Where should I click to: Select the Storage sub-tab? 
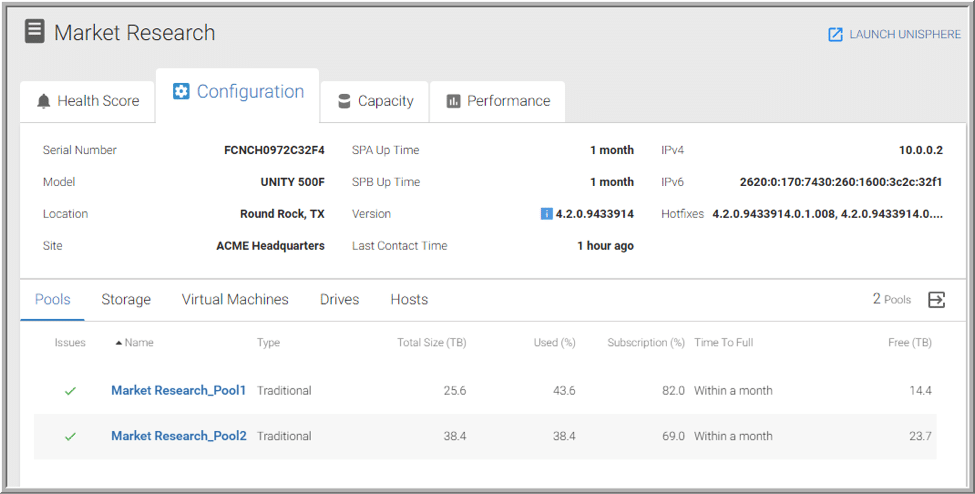click(x=126, y=299)
